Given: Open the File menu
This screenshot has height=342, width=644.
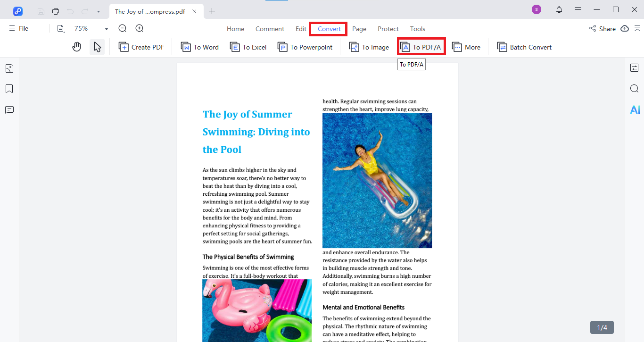Looking at the screenshot, I should (x=18, y=28).
